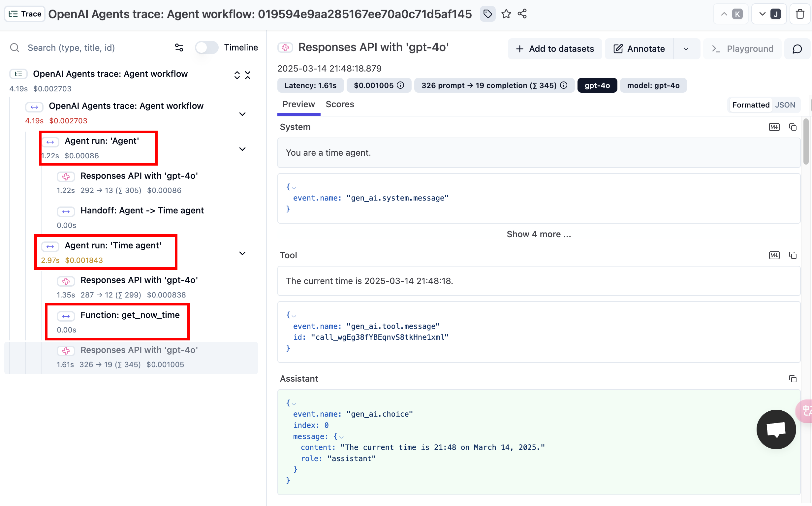Share the trace via share icon

[522, 14]
